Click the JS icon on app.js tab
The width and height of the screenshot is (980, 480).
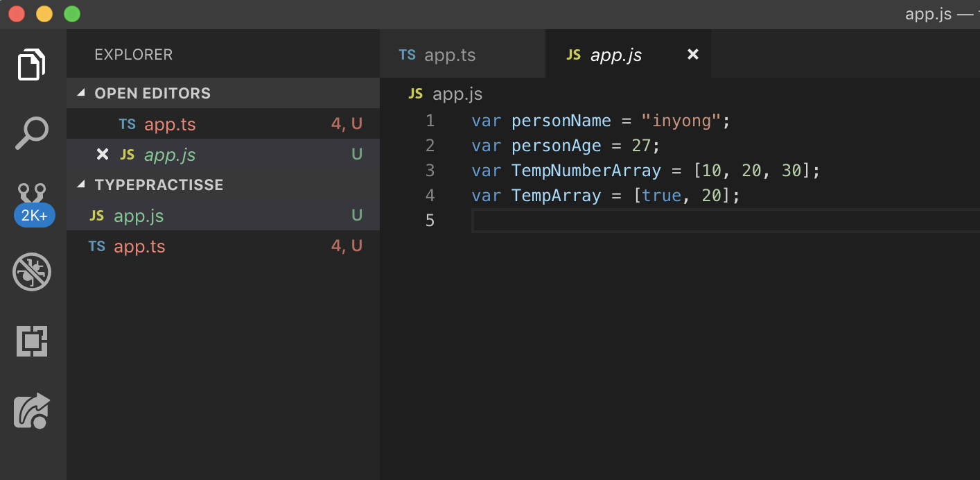click(x=573, y=55)
